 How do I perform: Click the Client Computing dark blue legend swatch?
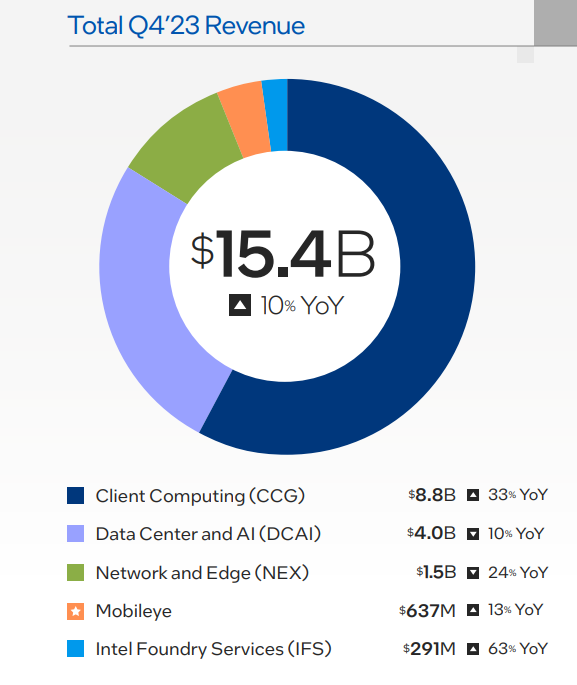coord(75,496)
